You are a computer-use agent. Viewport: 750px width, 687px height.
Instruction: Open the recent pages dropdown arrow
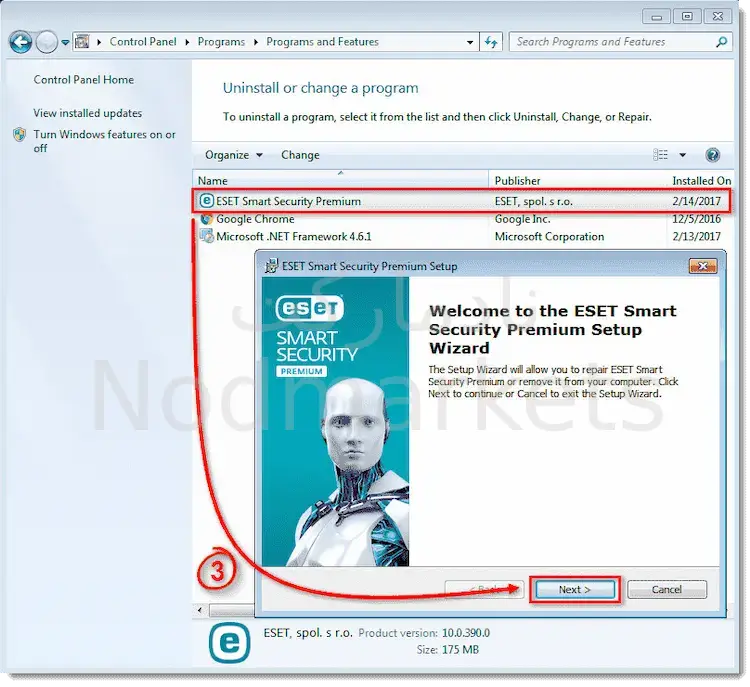click(x=65, y=43)
